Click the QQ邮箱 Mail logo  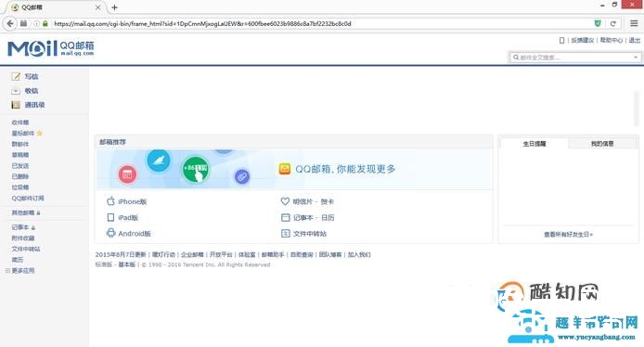coord(51,48)
